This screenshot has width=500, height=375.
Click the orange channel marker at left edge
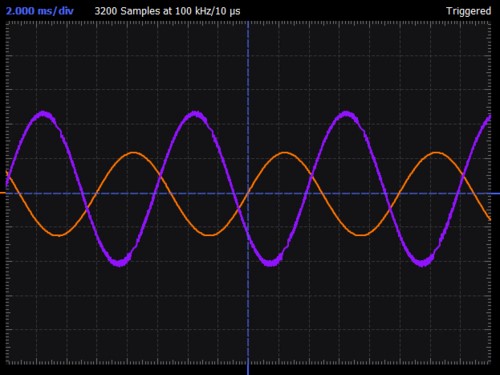tap(3, 193)
